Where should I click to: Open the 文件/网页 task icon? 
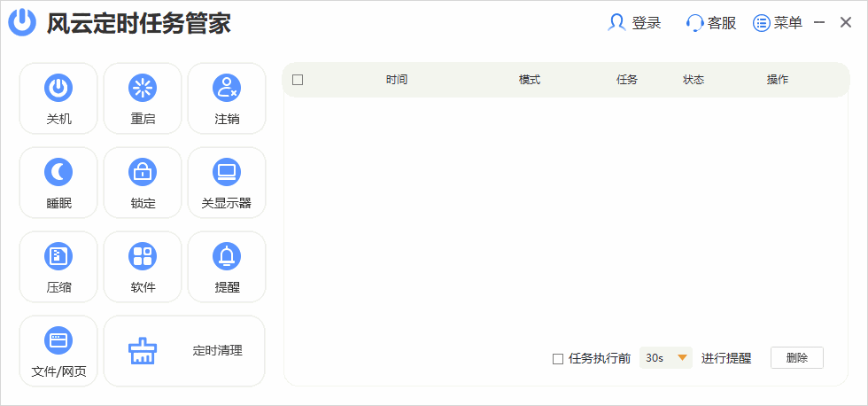pyautogui.click(x=58, y=340)
